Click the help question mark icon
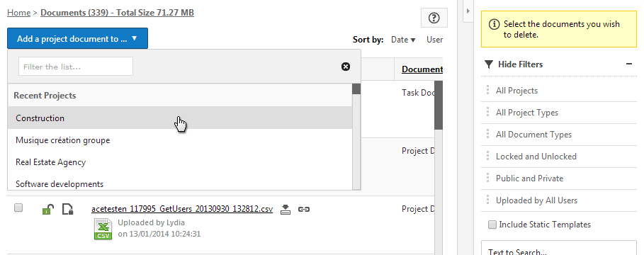This screenshot has height=255, width=644. click(x=434, y=18)
